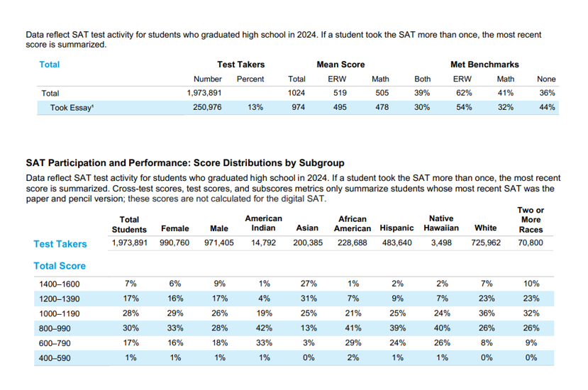Click the 'Male' column header

[x=219, y=229]
